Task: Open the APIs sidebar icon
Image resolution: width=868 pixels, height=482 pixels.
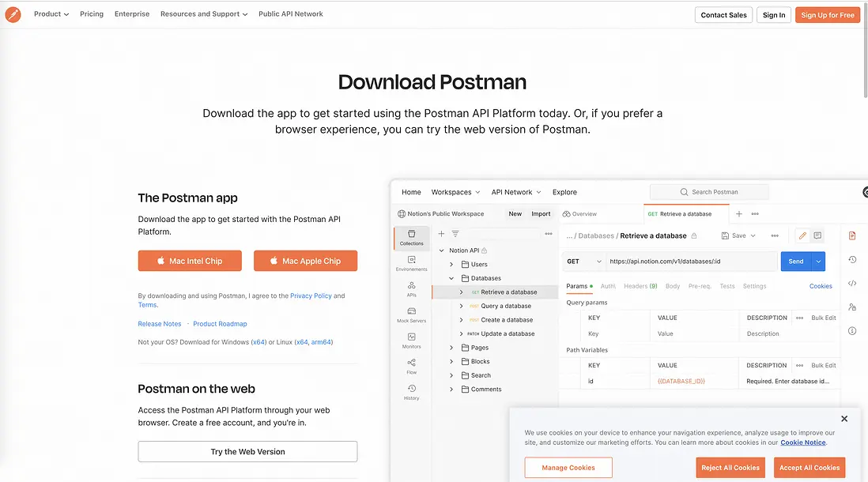Action: tap(411, 289)
